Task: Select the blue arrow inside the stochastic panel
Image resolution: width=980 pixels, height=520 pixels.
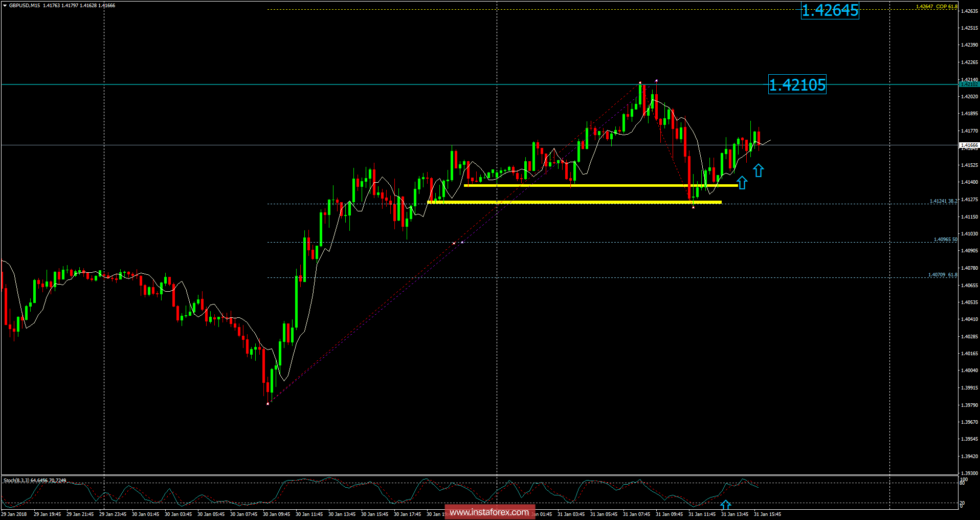Action: 726,505
